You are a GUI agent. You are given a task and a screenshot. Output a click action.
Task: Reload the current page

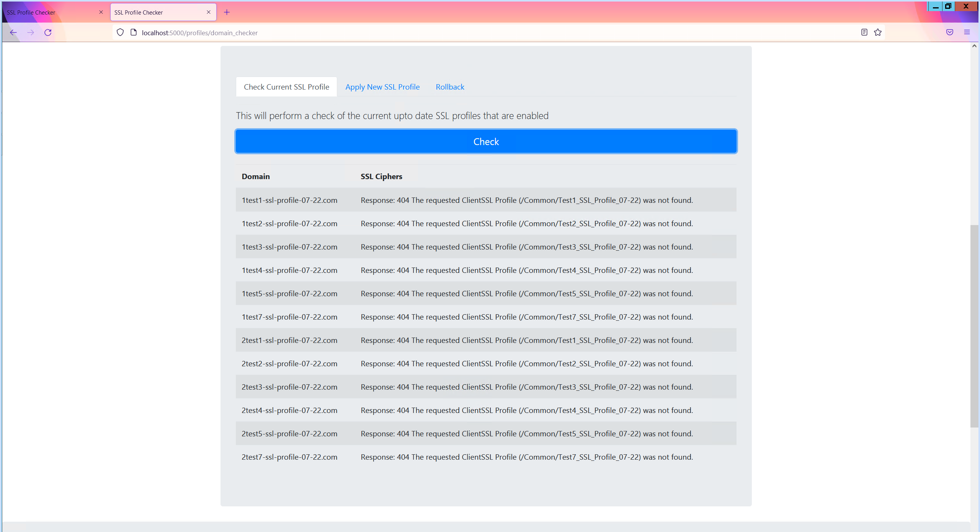(x=48, y=33)
